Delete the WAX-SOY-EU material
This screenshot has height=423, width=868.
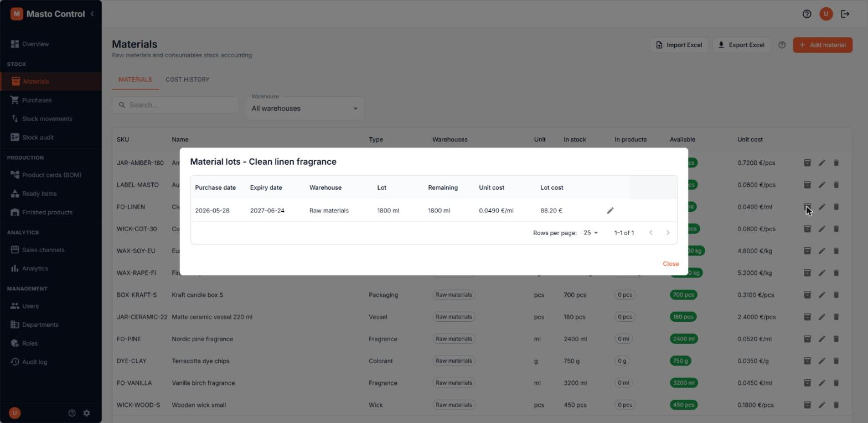pos(836,250)
